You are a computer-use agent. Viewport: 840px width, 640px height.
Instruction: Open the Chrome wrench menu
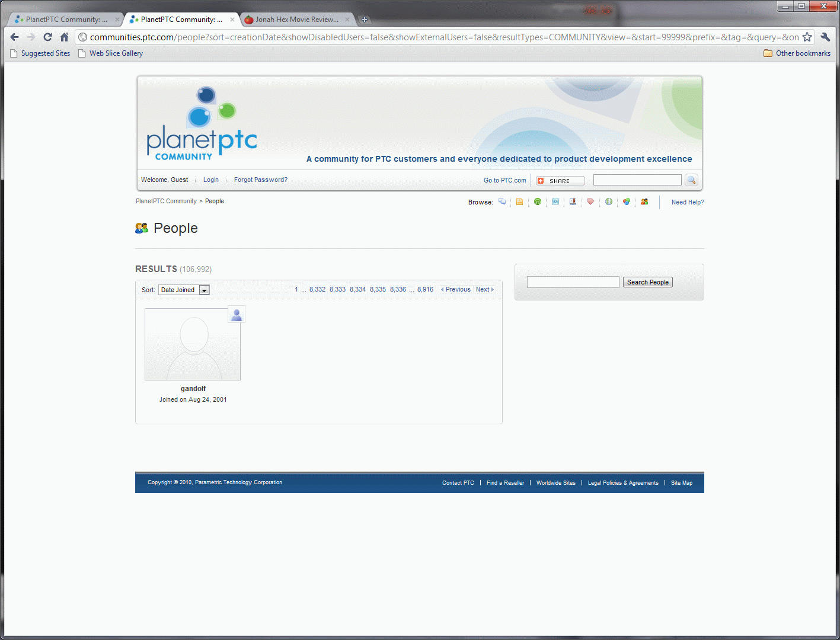825,37
